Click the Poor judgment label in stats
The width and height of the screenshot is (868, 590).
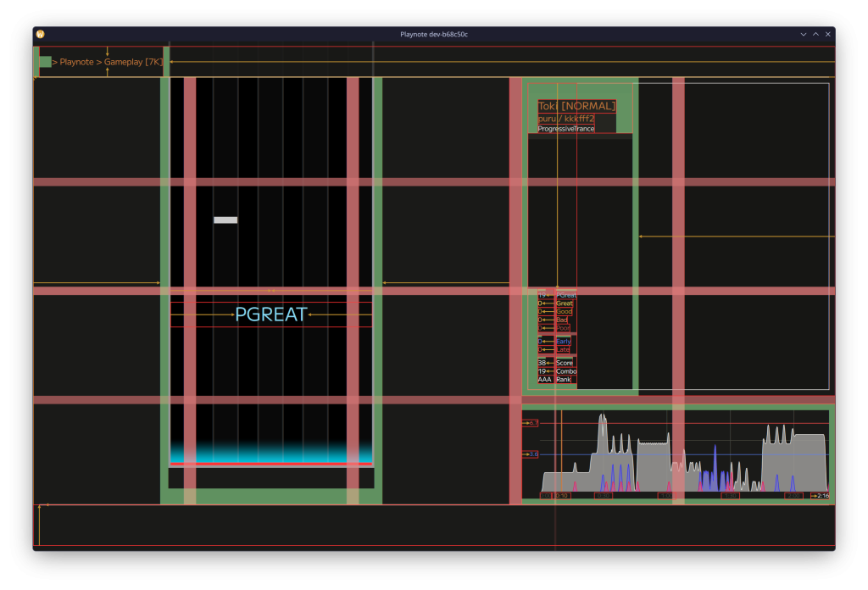click(x=563, y=328)
